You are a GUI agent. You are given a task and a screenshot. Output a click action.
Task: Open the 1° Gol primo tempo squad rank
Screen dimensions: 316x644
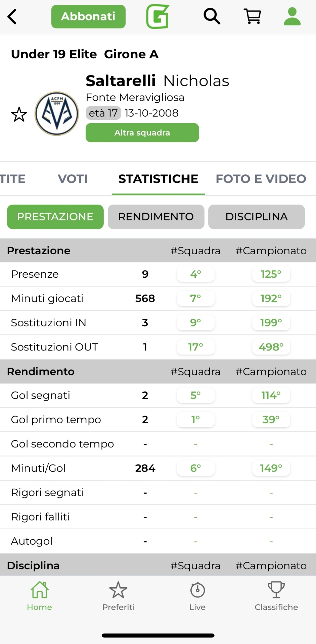click(195, 420)
